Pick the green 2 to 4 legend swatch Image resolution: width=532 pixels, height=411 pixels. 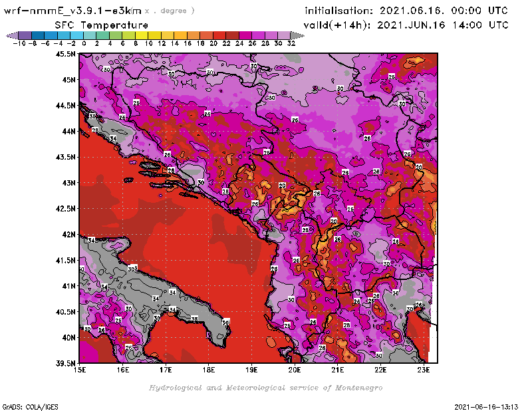[x=102, y=35]
